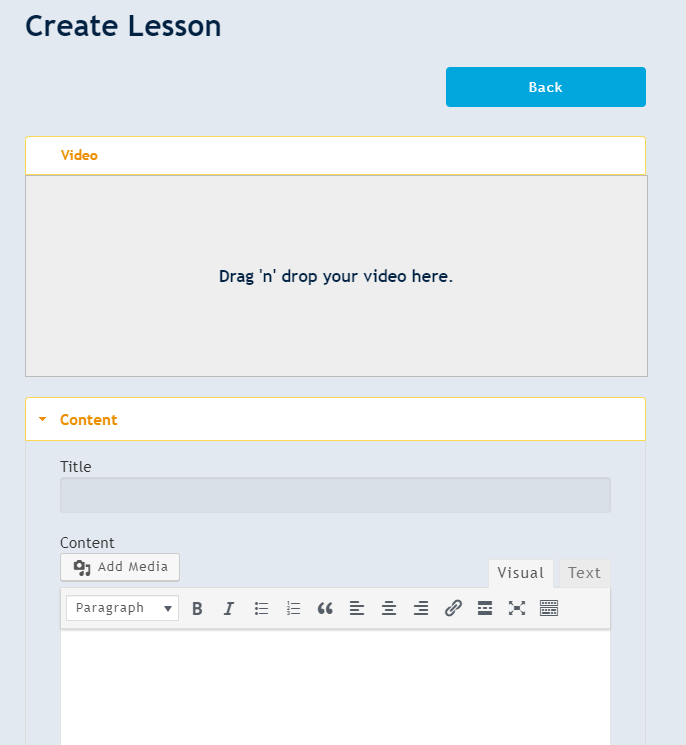Switch to the Text editor tab
The width and height of the screenshot is (686, 745).
click(x=584, y=573)
